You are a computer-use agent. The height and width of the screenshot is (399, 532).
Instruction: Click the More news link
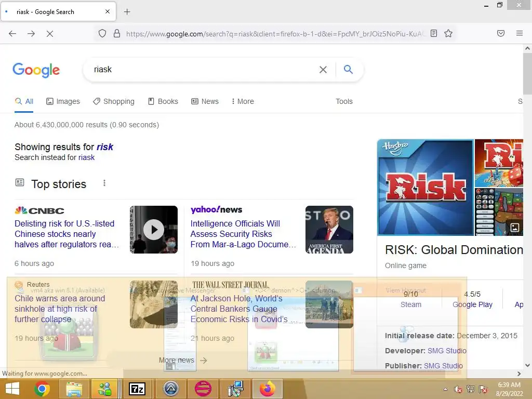(183, 361)
